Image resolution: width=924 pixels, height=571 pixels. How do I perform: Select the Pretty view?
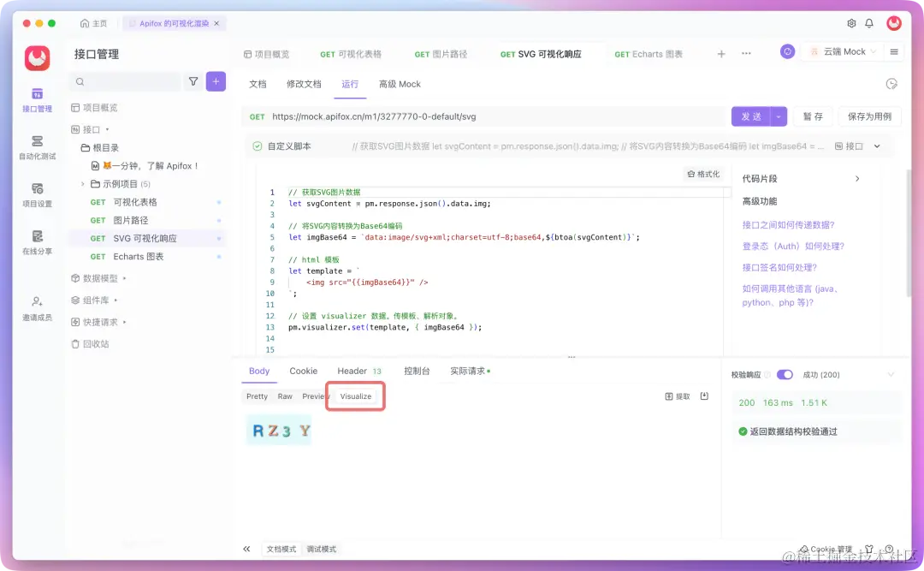pos(257,396)
